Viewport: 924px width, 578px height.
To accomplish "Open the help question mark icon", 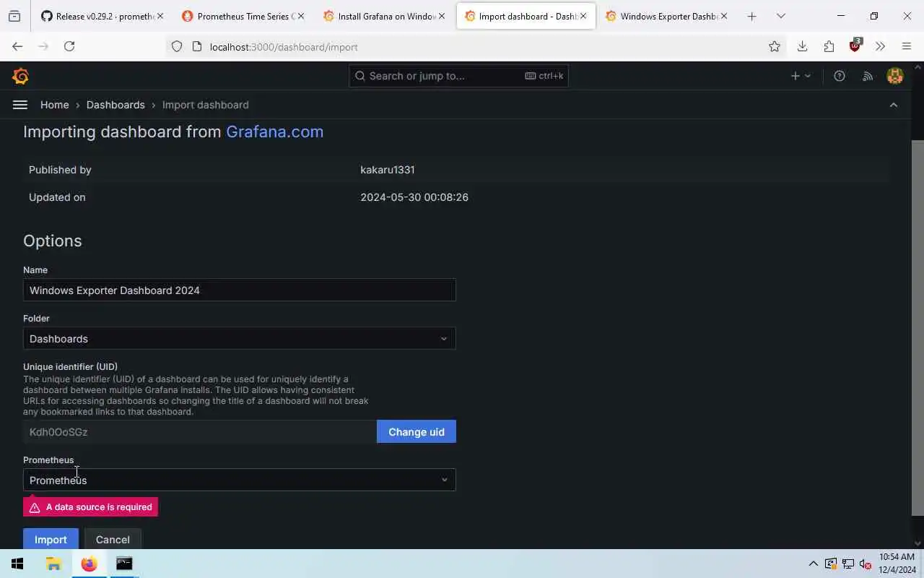I will [840, 76].
